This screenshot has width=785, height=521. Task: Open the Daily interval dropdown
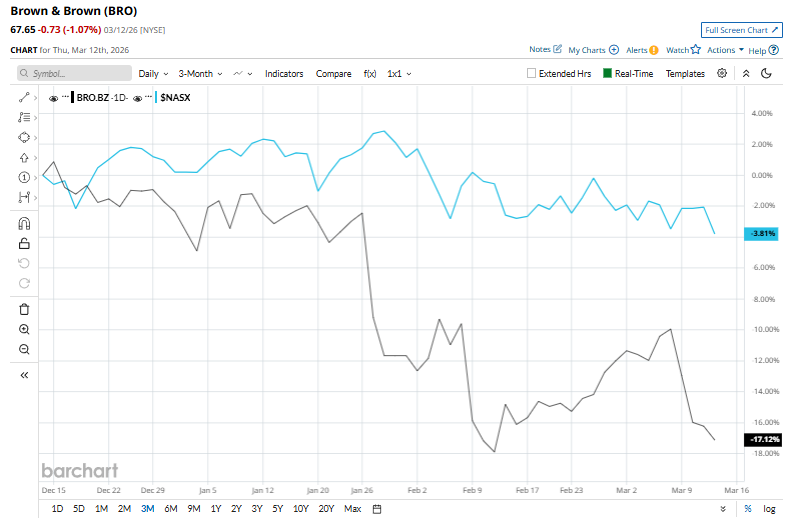click(x=153, y=73)
